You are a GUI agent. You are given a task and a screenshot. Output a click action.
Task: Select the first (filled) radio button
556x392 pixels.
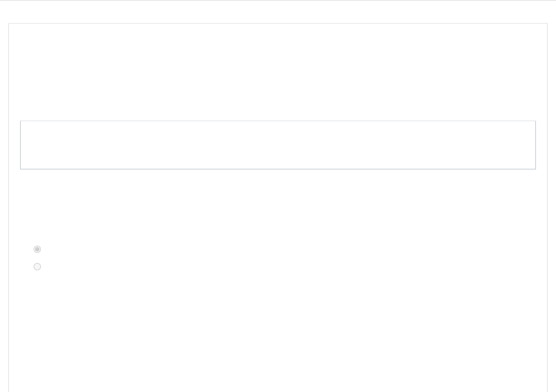click(37, 249)
